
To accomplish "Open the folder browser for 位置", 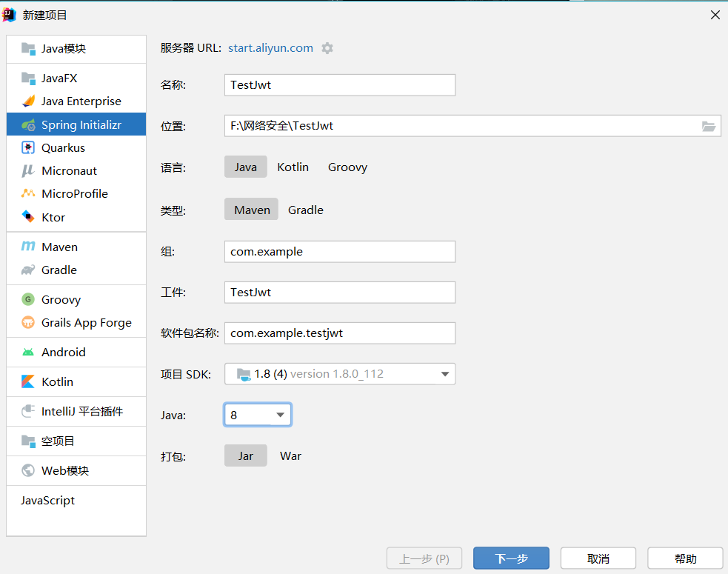I will click(x=709, y=126).
